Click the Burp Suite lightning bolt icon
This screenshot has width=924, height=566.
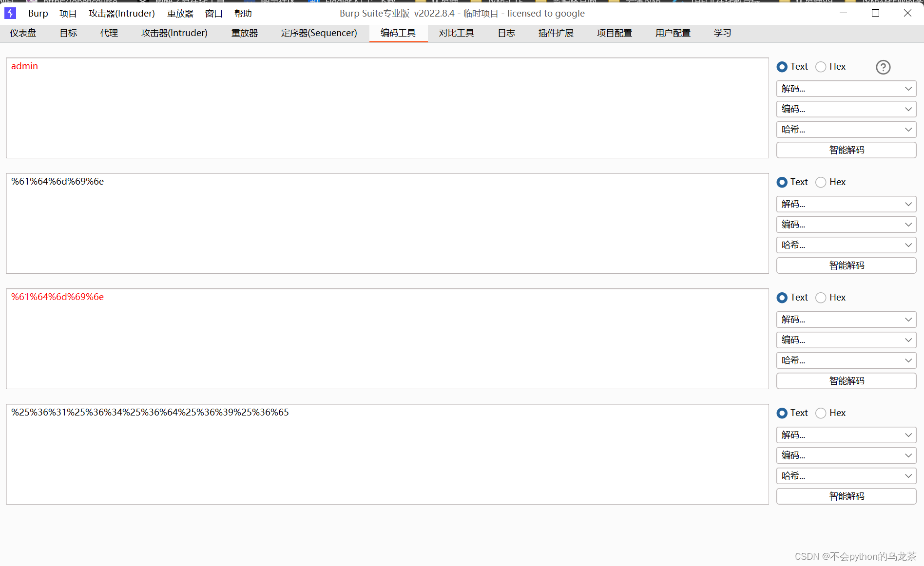tap(10, 13)
